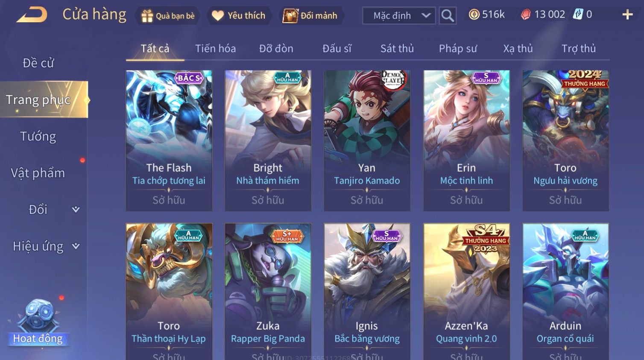
Task: Open the magnifier search icon
Action: 448,16
